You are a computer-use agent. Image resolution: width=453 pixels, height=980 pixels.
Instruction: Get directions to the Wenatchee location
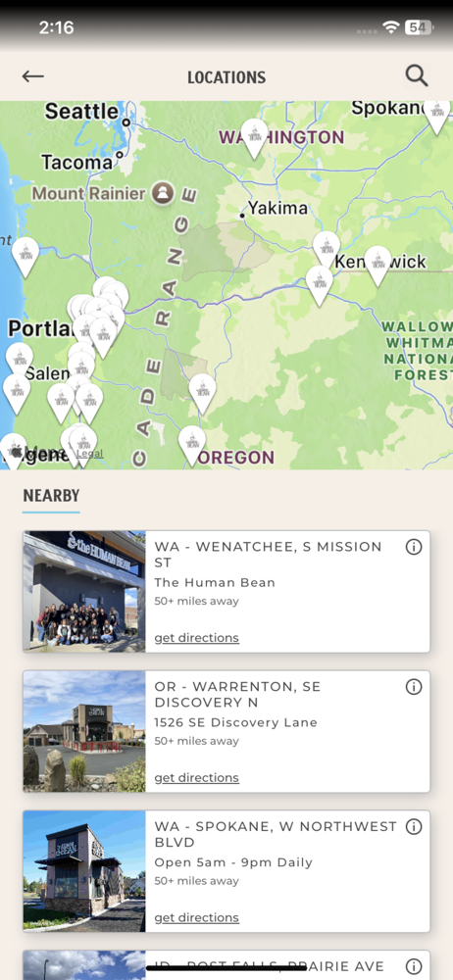coord(196,638)
